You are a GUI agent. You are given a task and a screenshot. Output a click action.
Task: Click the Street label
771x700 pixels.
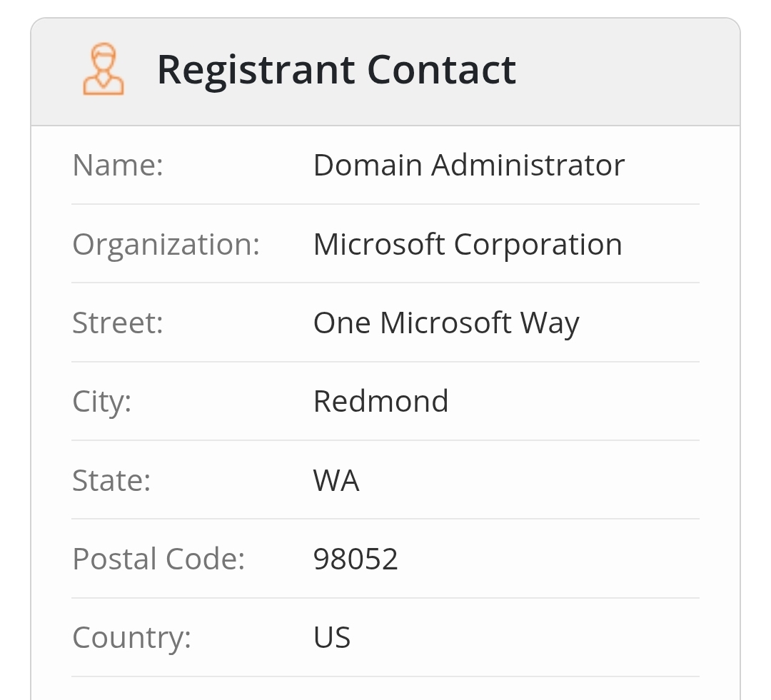118,323
